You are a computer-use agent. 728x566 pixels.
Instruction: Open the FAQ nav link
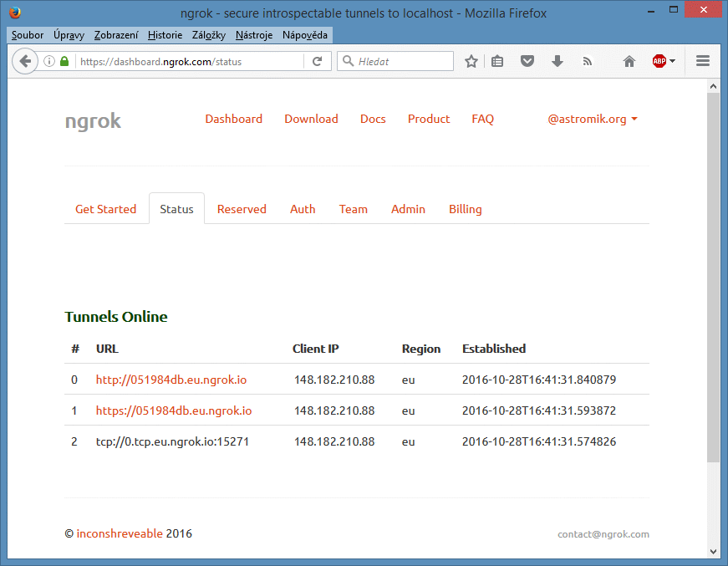(x=482, y=119)
